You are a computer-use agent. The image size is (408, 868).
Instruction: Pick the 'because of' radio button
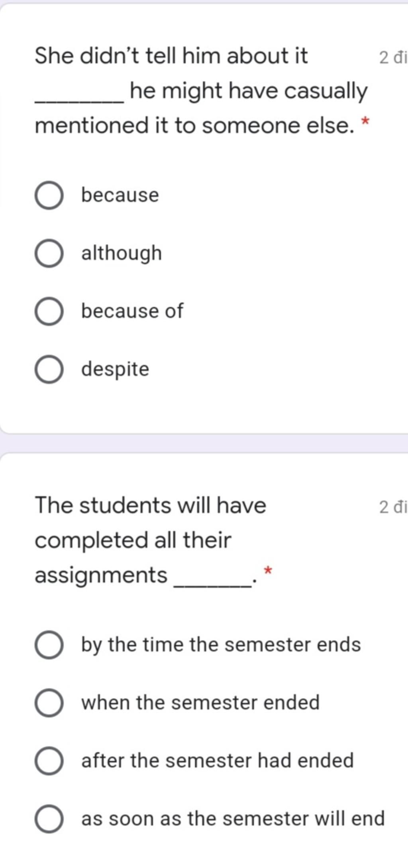[x=49, y=312]
